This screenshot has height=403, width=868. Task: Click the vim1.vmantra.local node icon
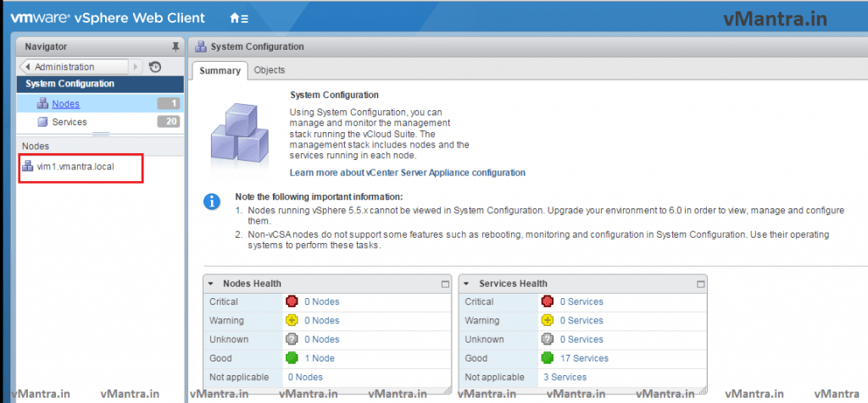28,166
